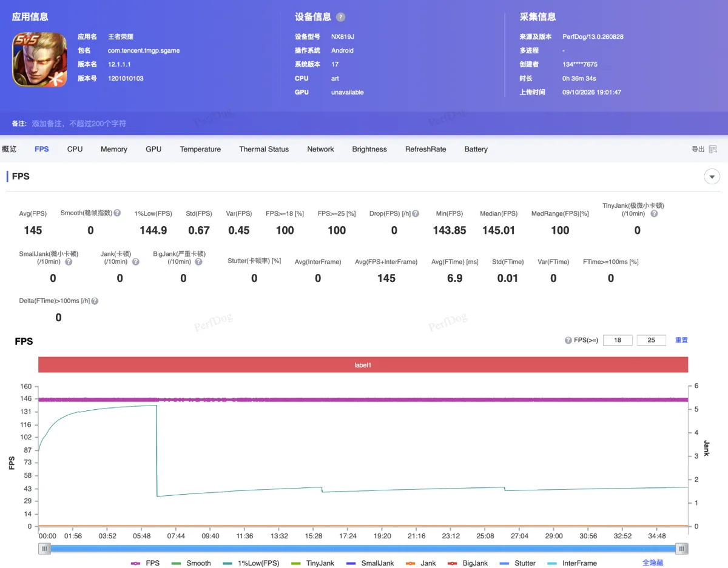Click the BigJank(严重卡顿) help icon

pyautogui.click(x=198, y=262)
